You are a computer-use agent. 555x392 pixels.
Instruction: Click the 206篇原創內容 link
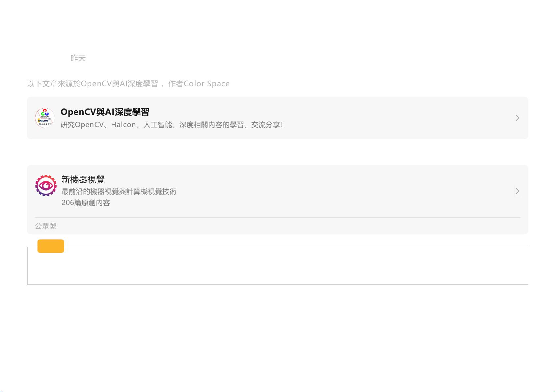(x=86, y=203)
